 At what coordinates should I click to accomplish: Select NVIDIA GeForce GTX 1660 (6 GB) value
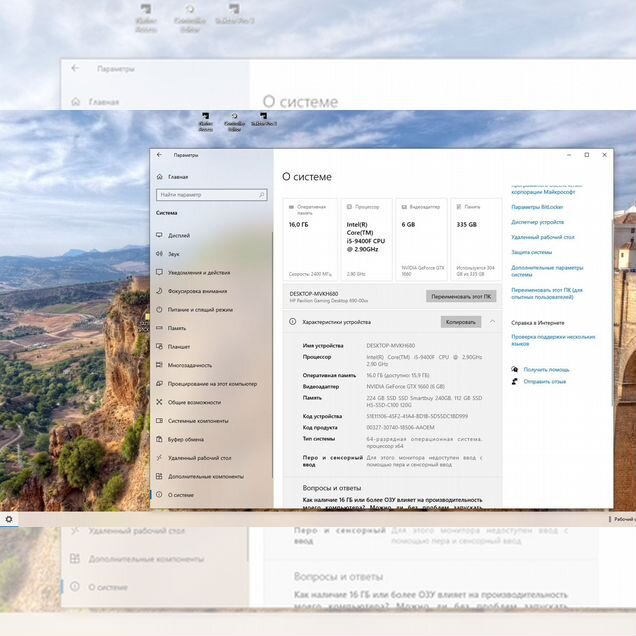pos(406,387)
